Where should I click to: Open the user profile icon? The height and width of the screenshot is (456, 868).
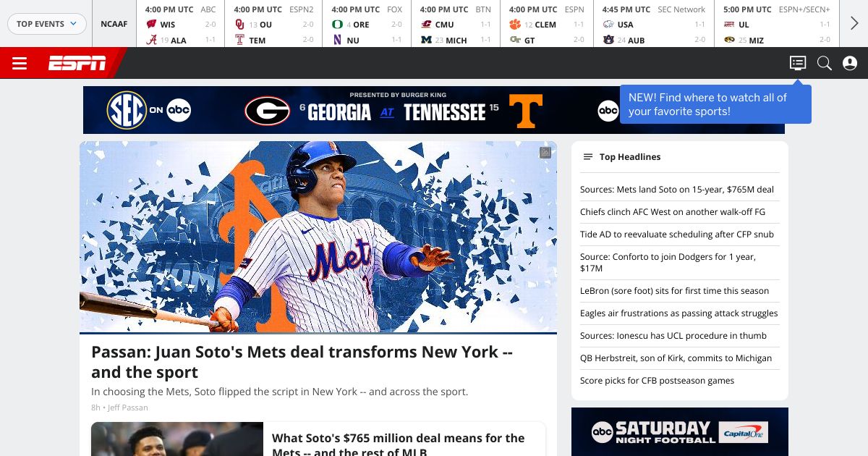[850, 63]
